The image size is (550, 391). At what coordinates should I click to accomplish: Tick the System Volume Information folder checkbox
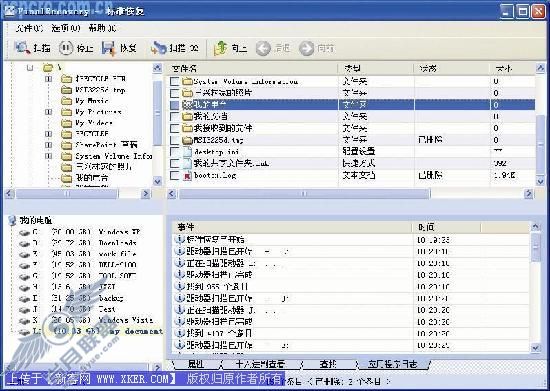[174, 81]
